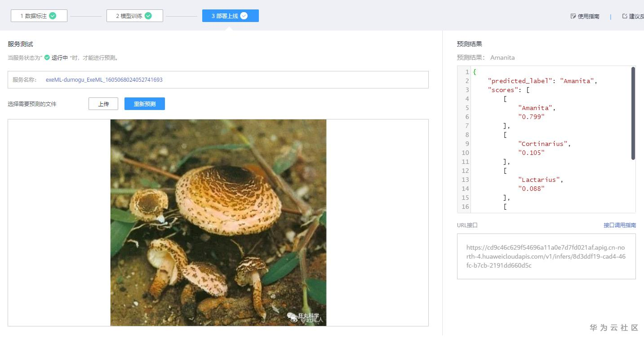644x339 pixels.
Task: Open service exeML-dumogu_ExeML link
Action: (x=104, y=79)
